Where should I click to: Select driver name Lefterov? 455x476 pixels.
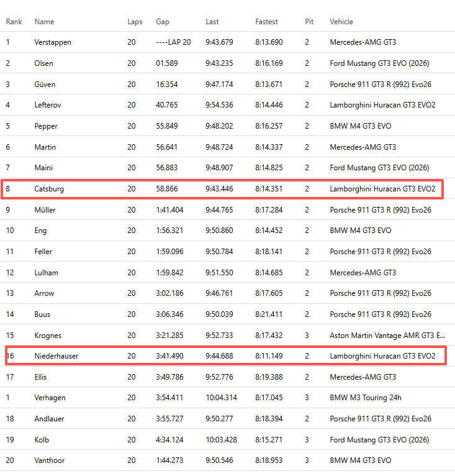tap(48, 105)
